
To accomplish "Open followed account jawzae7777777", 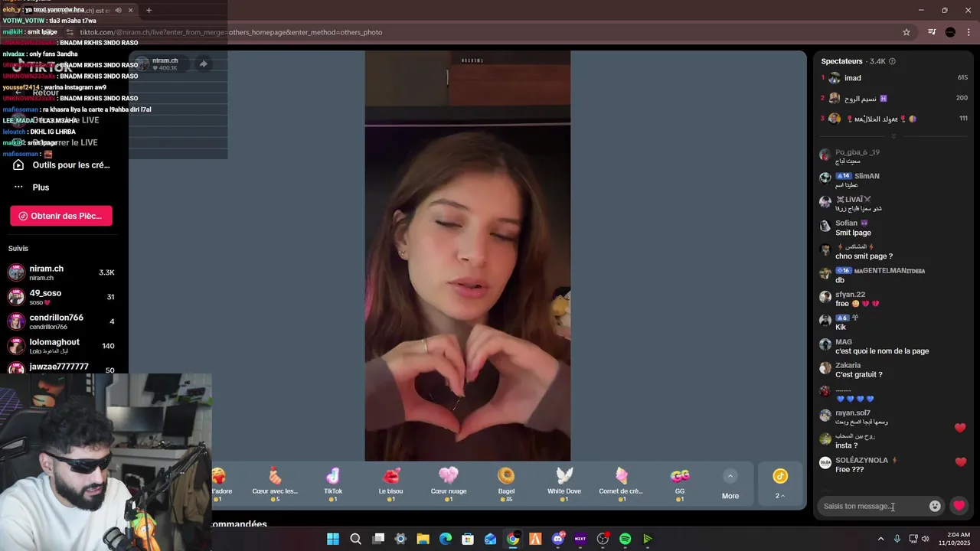I will [63, 369].
